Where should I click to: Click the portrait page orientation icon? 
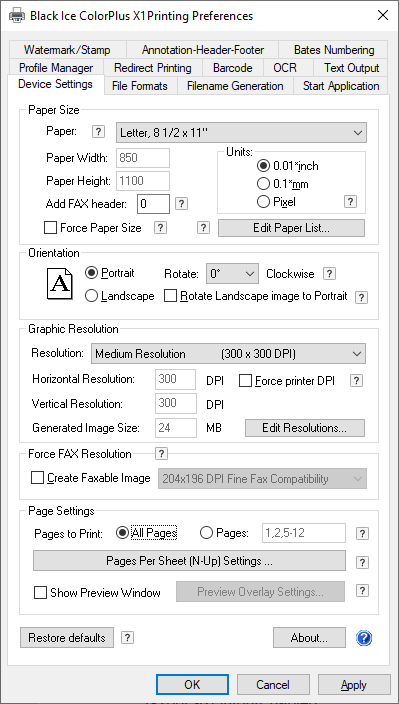point(59,283)
